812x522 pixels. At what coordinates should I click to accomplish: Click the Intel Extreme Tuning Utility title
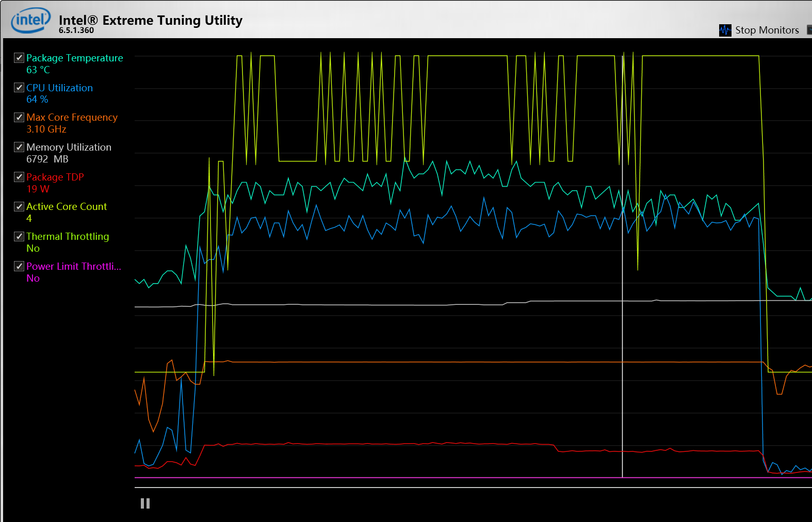tap(151, 20)
